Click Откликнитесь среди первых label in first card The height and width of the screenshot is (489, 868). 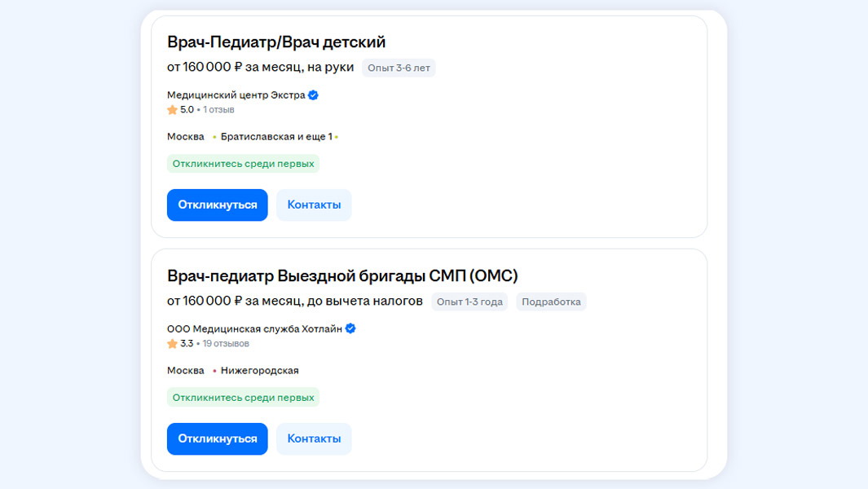tap(243, 164)
